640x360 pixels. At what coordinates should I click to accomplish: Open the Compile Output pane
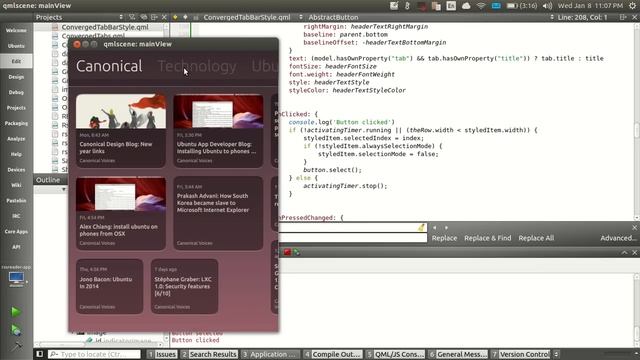333,354
